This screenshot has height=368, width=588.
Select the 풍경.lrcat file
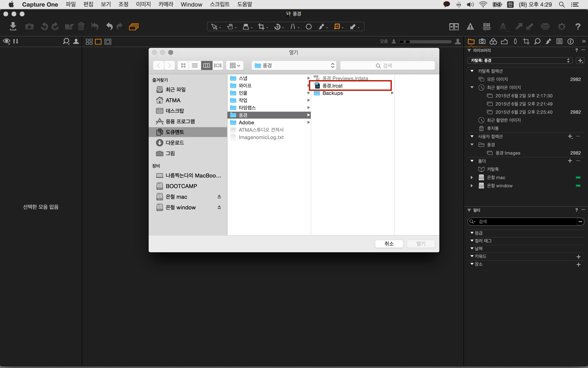(x=333, y=86)
